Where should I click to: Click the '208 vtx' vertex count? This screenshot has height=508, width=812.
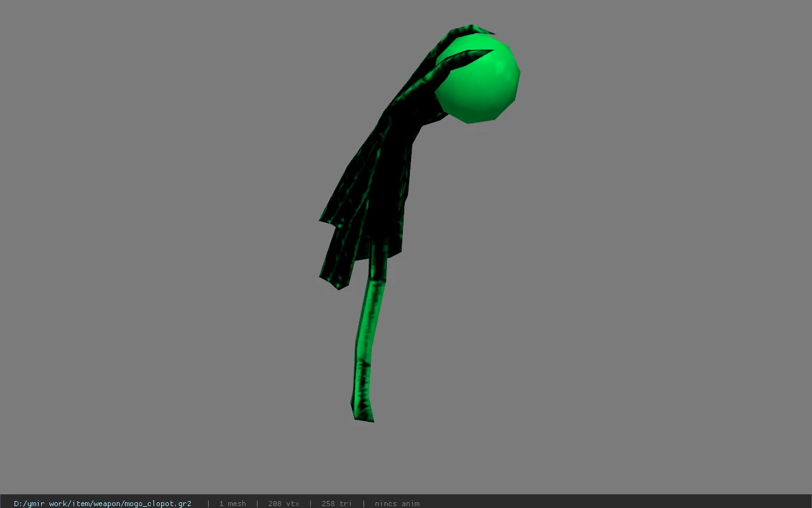[x=284, y=504]
